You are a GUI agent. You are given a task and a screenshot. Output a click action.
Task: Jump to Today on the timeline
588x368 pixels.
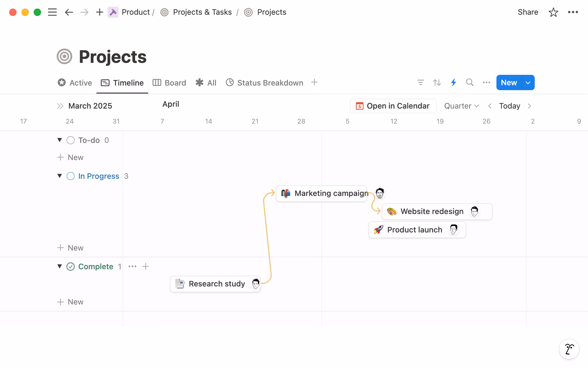click(509, 106)
